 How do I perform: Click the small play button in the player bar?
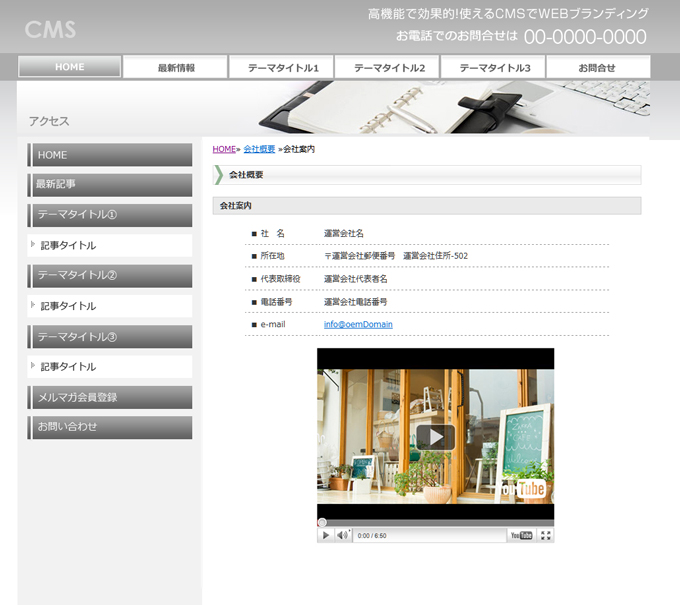[x=325, y=535]
